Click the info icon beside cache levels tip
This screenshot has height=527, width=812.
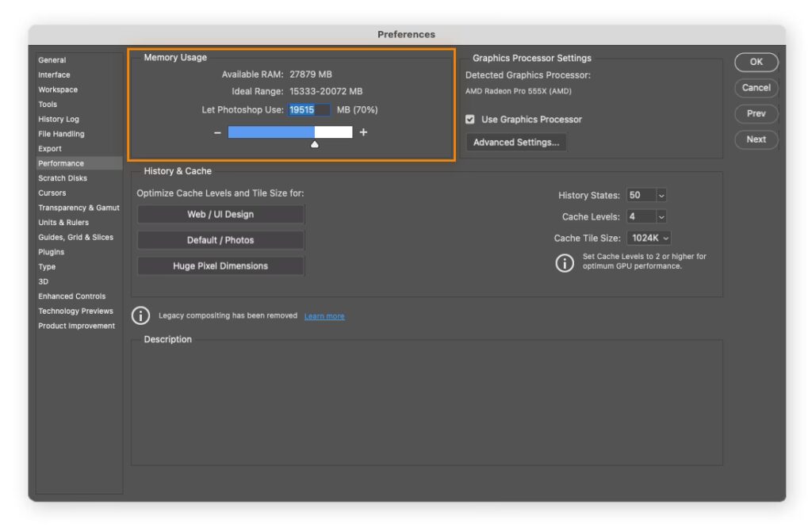pos(564,263)
